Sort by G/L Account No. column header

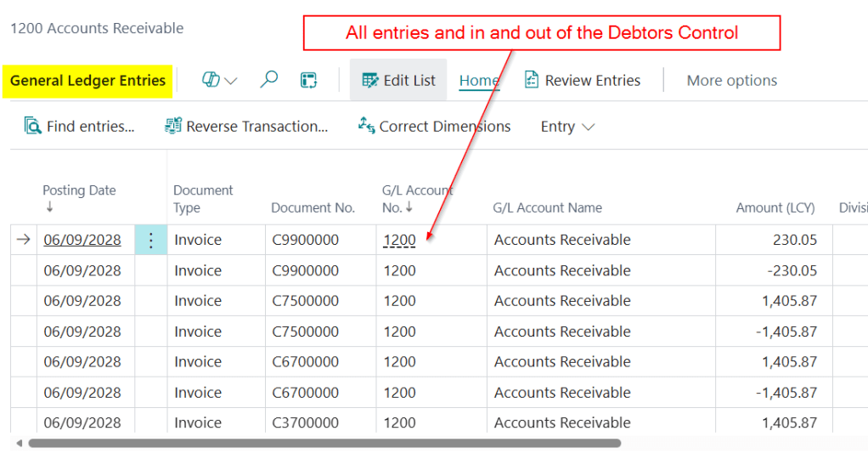point(417,199)
